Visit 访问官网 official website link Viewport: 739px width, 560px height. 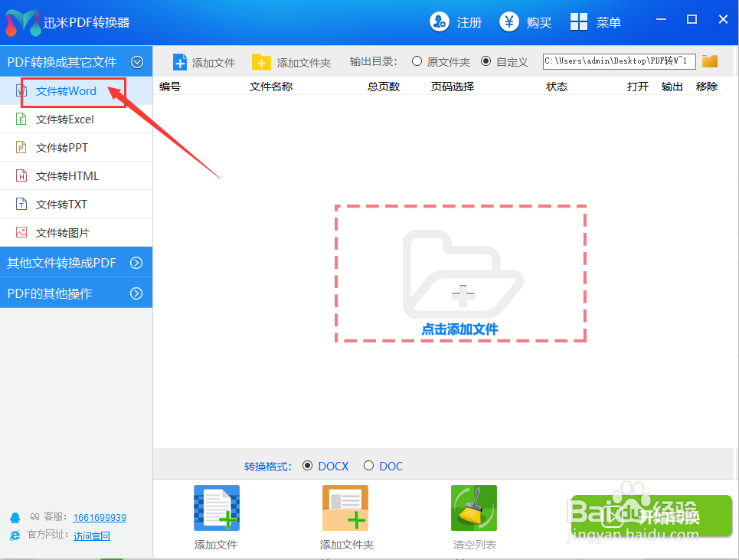[x=92, y=535]
